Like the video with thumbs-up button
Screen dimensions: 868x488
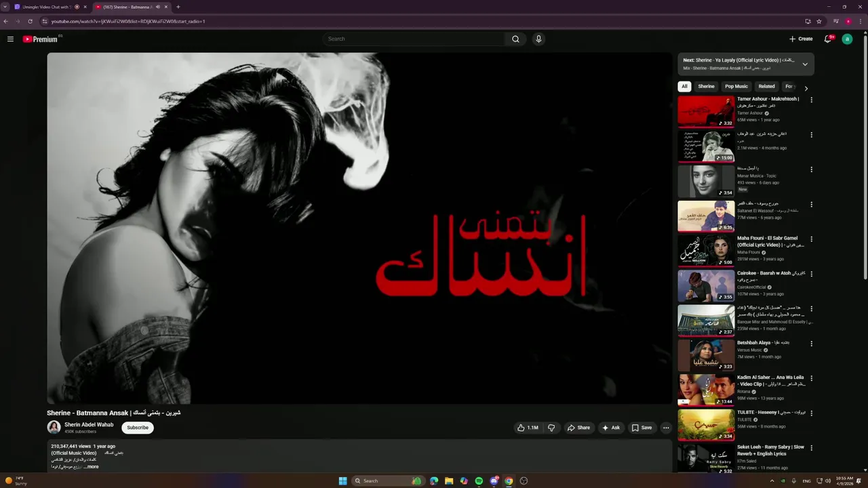(x=528, y=428)
